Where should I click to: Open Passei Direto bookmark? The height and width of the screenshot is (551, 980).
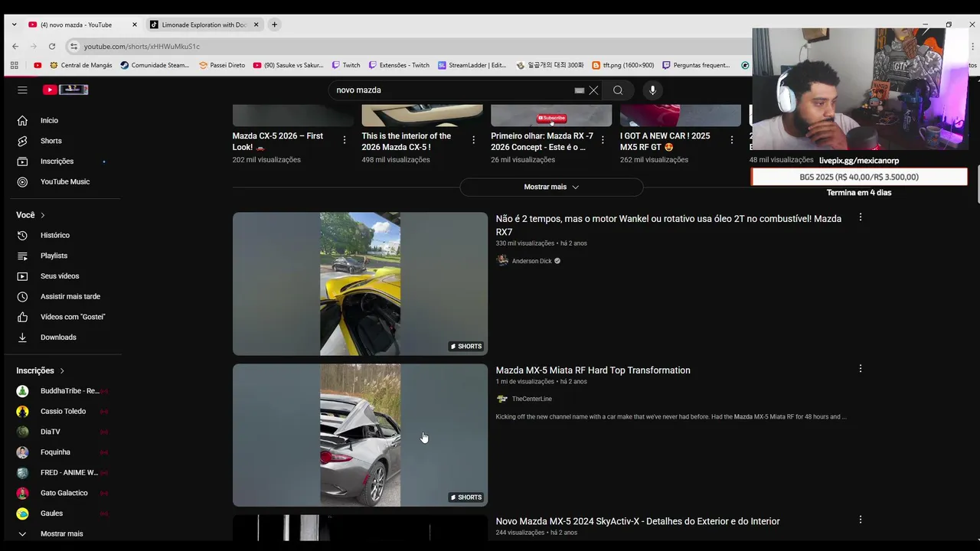tap(222, 65)
